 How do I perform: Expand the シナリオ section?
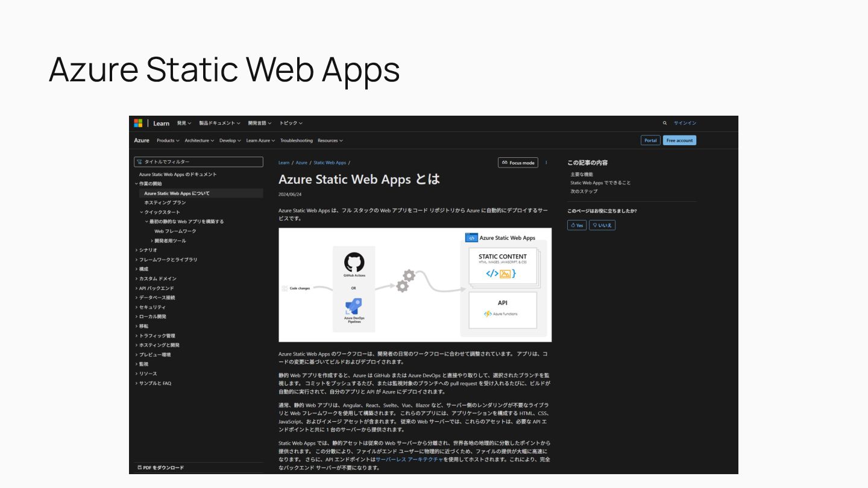pyautogui.click(x=146, y=250)
